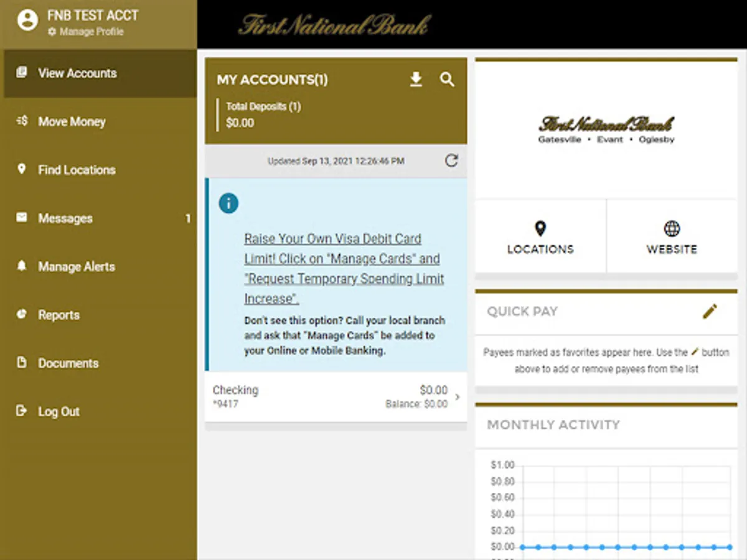Click the $1.00 axis label on chart

[503, 465]
